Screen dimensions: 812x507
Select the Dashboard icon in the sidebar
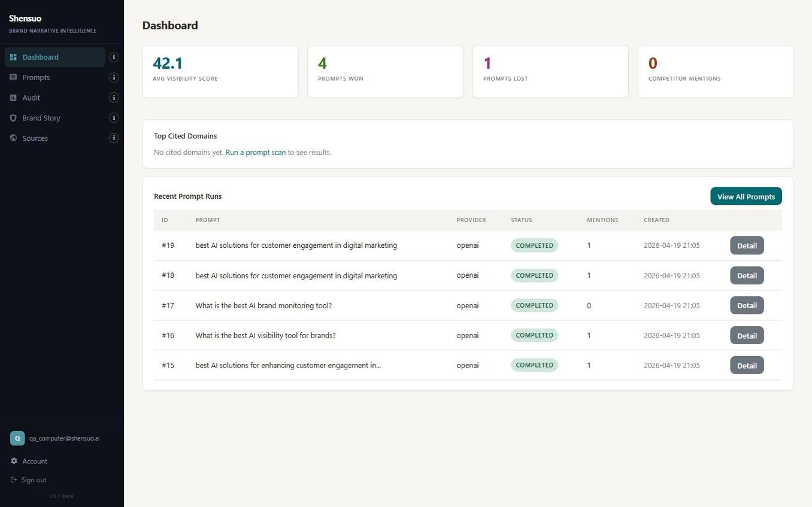click(14, 57)
